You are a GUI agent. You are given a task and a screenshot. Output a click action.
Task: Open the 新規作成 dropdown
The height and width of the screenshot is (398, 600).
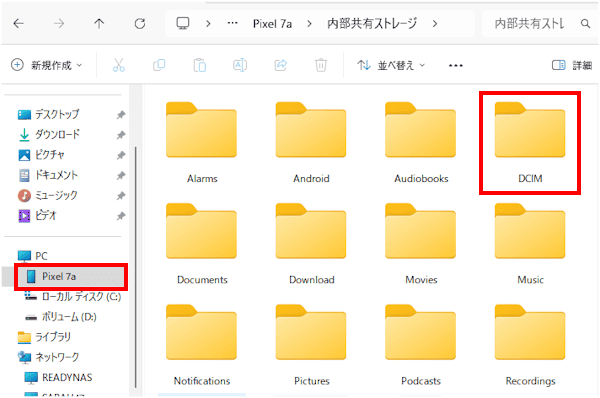click(47, 65)
